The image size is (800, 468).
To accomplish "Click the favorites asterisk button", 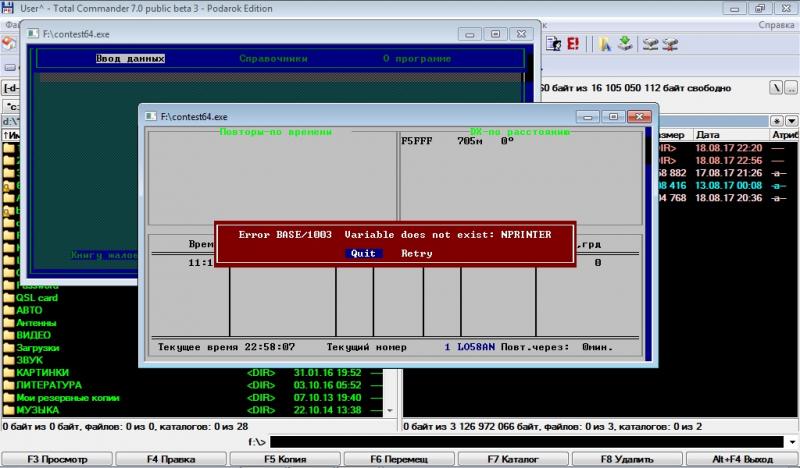I will pyautogui.click(x=777, y=120).
